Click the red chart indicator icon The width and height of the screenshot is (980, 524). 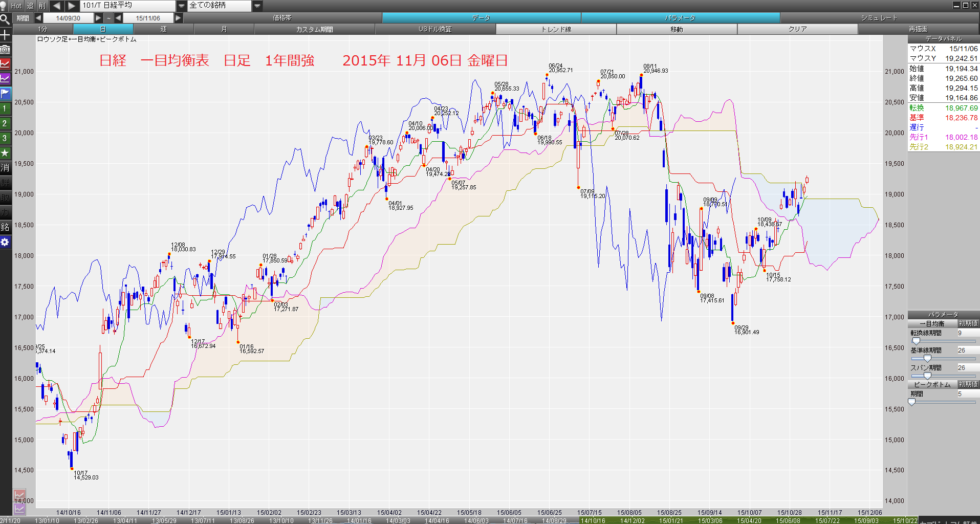5,64
